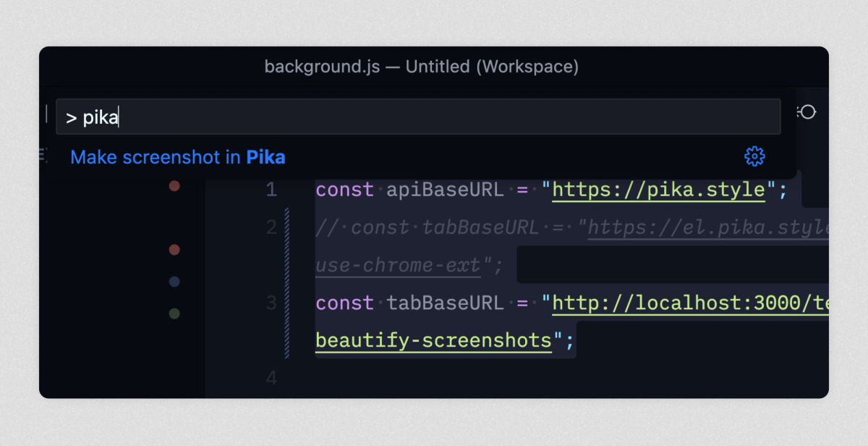The image size is (868, 446).
Task: Click line number 4 in the gutter
Action: pyautogui.click(x=271, y=378)
